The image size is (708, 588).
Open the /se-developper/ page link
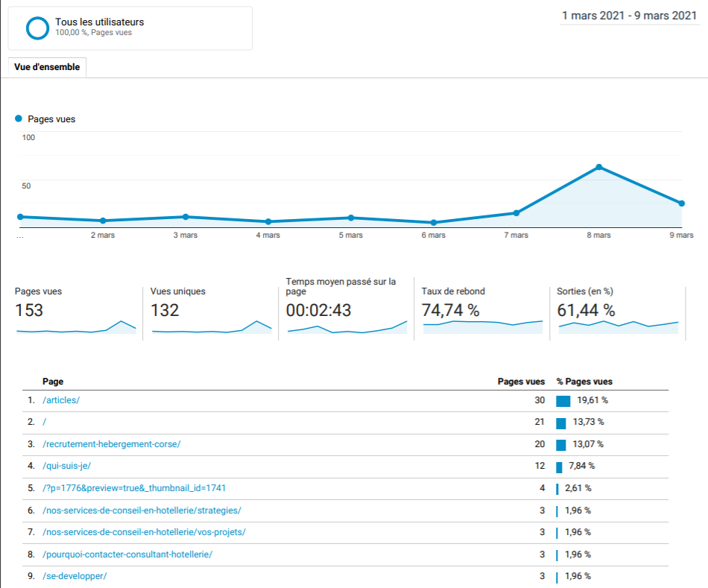(x=75, y=576)
